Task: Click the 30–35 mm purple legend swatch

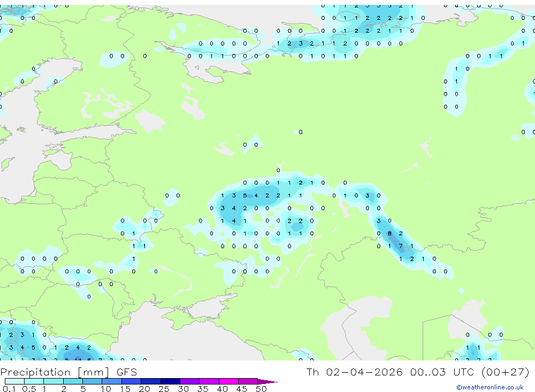Action: tap(190, 381)
